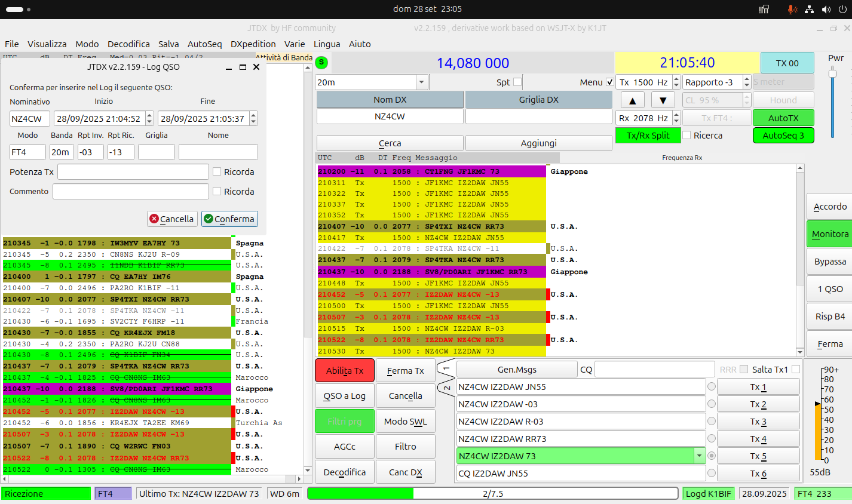This screenshot has width=852, height=504.
Task: Select message tab 2 of Tx messages
Action: tap(446, 388)
